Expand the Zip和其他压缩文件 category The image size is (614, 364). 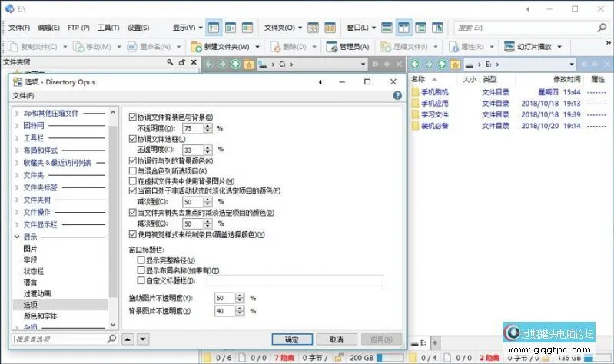click(x=16, y=114)
